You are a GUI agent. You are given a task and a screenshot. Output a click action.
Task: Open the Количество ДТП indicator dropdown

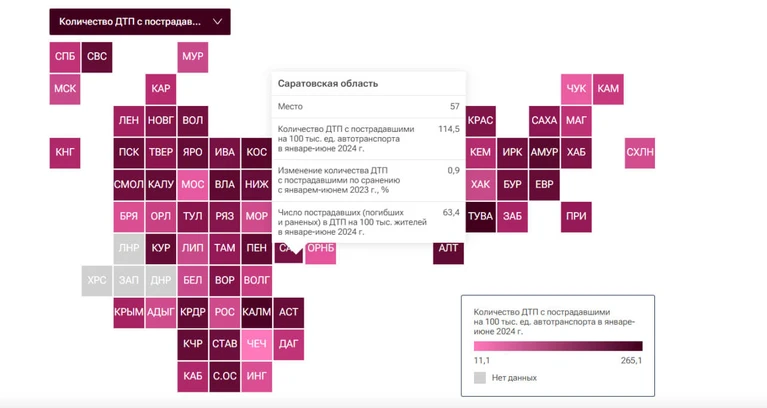coord(140,22)
